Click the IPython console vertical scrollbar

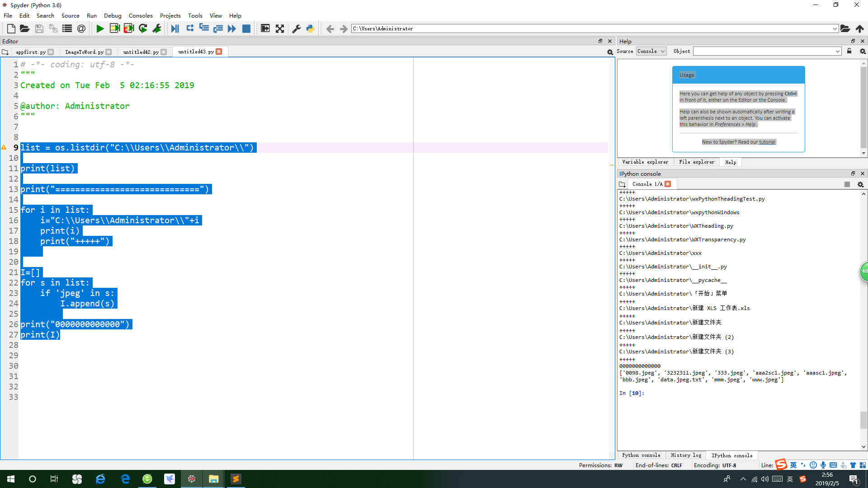tap(863, 420)
